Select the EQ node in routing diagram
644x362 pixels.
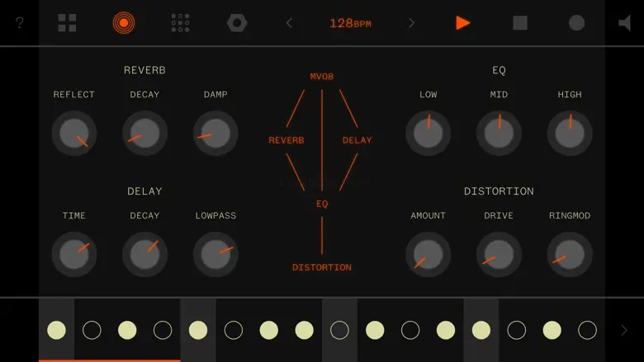[322, 204]
